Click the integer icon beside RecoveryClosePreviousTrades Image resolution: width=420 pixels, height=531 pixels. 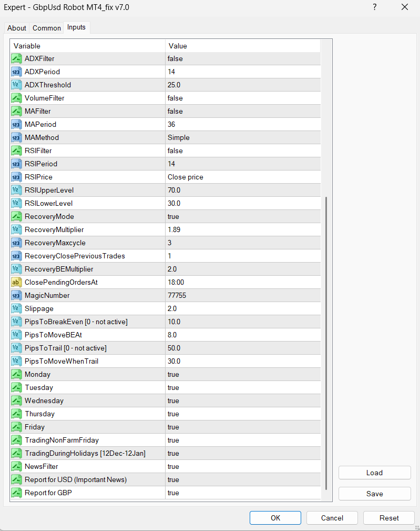click(16, 256)
